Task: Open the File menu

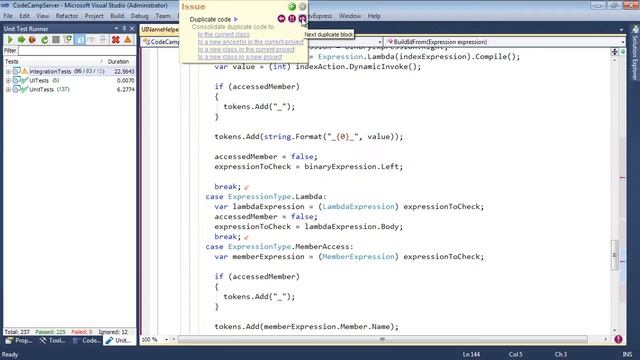Action: tap(8, 16)
